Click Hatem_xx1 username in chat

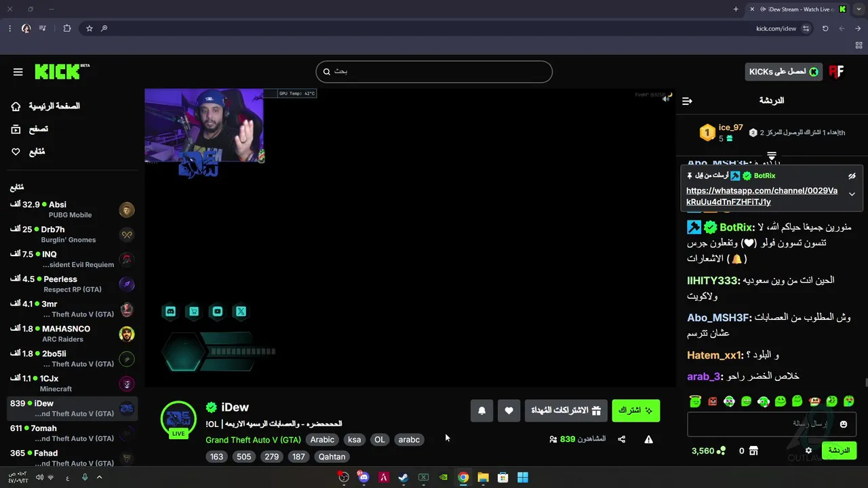coord(715,355)
